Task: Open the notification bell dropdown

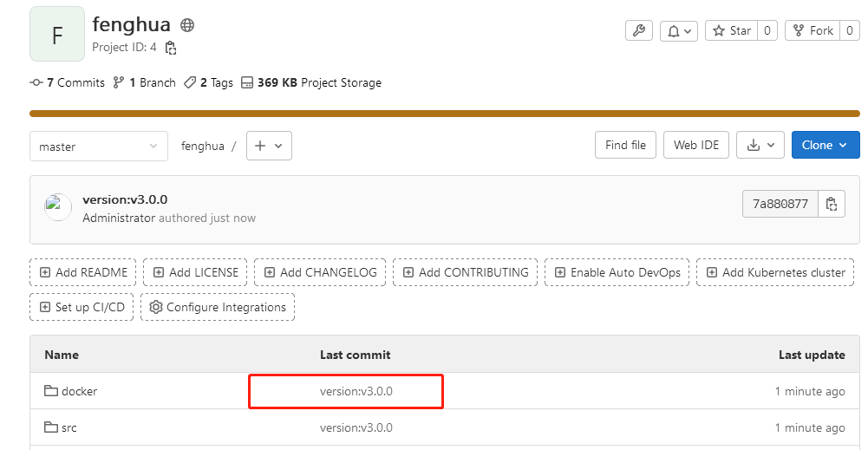Action: click(679, 31)
